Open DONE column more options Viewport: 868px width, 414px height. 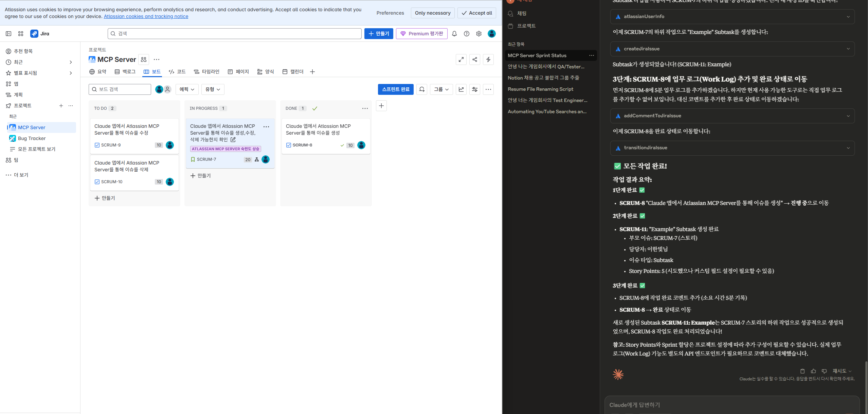tap(365, 108)
